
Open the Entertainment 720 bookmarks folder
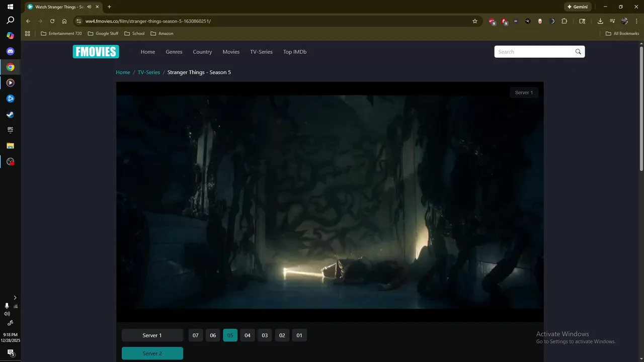[61, 34]
